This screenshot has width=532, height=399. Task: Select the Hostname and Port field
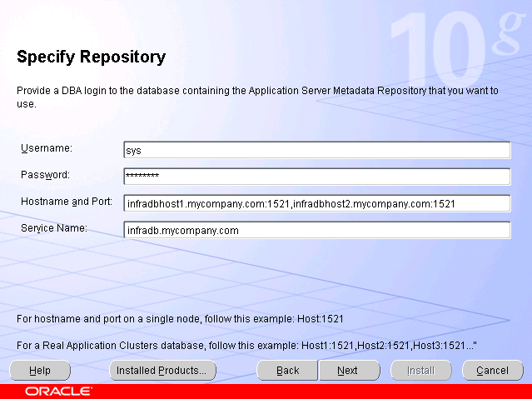coord(317,203)
